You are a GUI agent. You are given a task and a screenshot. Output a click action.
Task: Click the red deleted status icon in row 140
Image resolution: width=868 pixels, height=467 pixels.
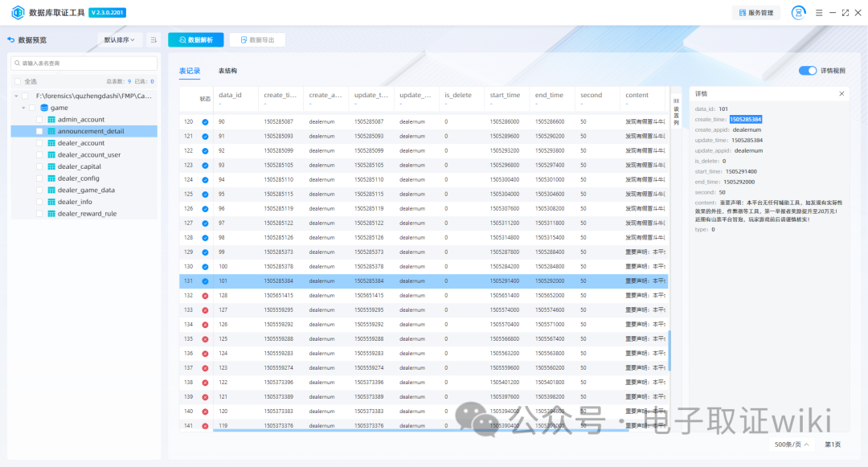[206, 412]
